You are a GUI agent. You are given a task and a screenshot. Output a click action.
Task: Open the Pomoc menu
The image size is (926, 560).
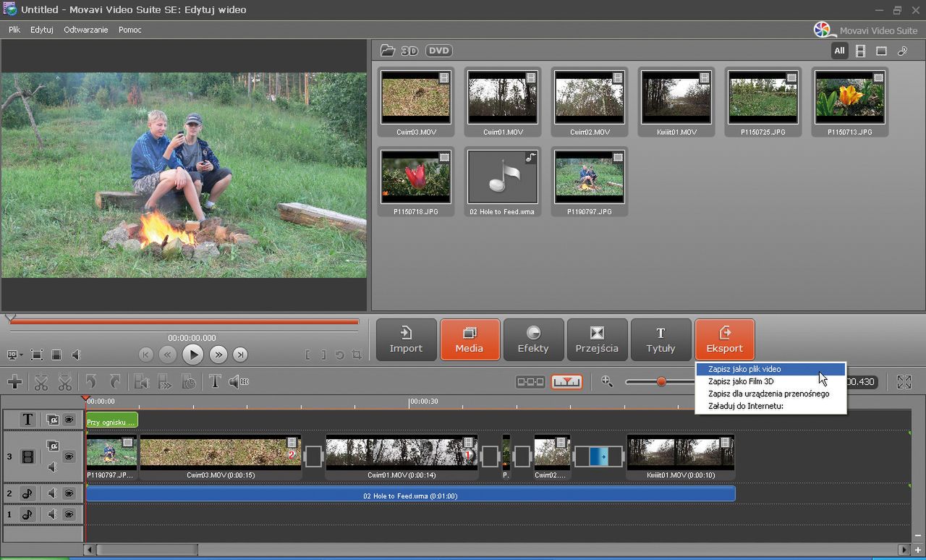tap(130, 30)
